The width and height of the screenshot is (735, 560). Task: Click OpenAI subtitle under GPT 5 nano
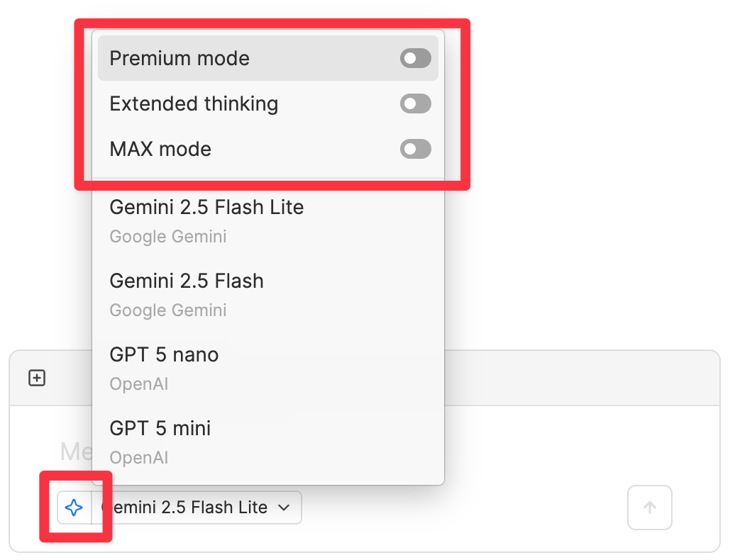[x=139, y=384]
